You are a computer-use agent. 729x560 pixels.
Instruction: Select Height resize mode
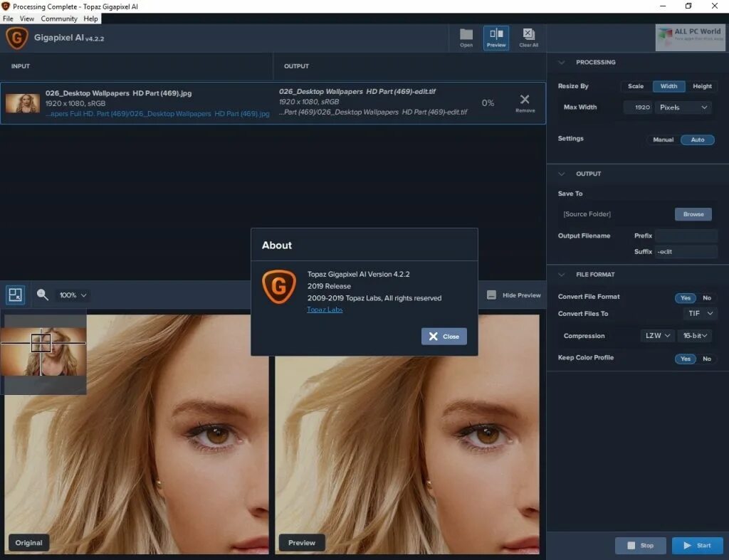tap(702, 86)
